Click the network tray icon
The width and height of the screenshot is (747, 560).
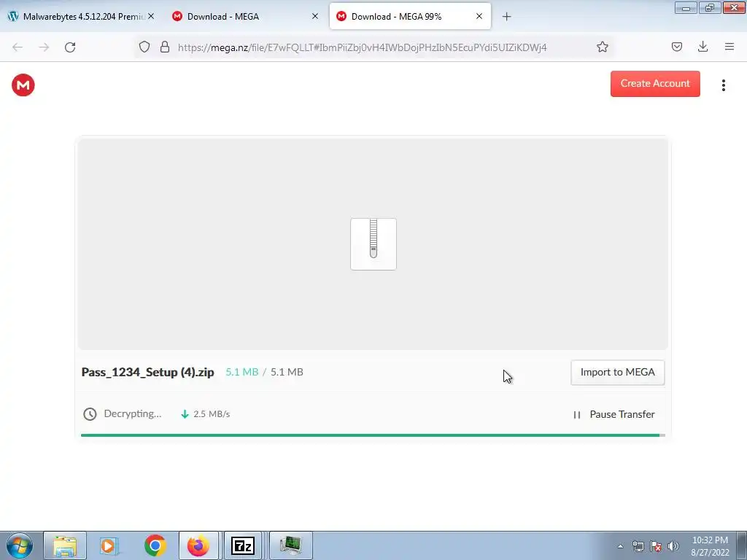point(638,546)
